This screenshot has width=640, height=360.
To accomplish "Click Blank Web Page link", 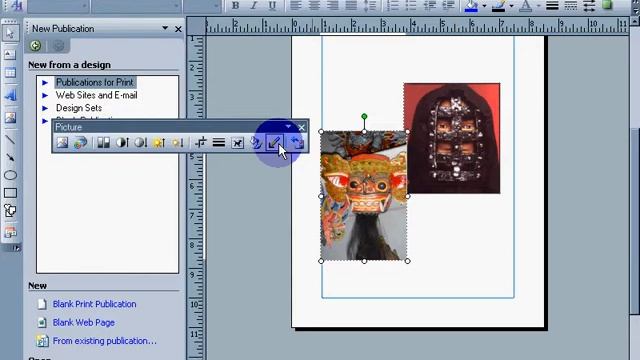I will pos(84,322).
